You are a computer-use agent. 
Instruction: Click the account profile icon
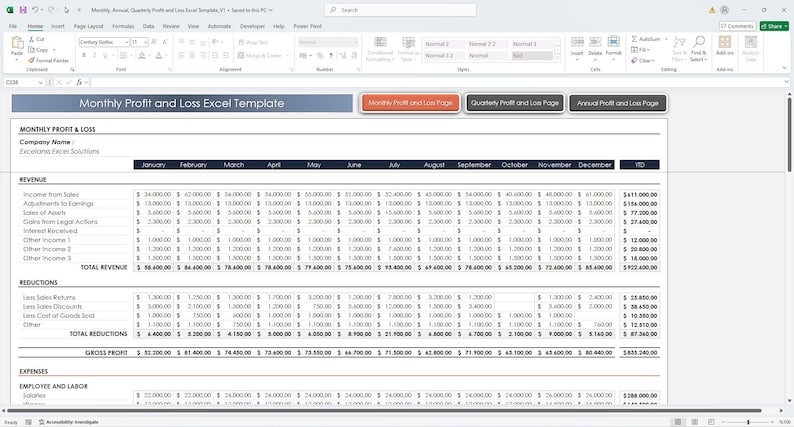[x=725, y=10]
